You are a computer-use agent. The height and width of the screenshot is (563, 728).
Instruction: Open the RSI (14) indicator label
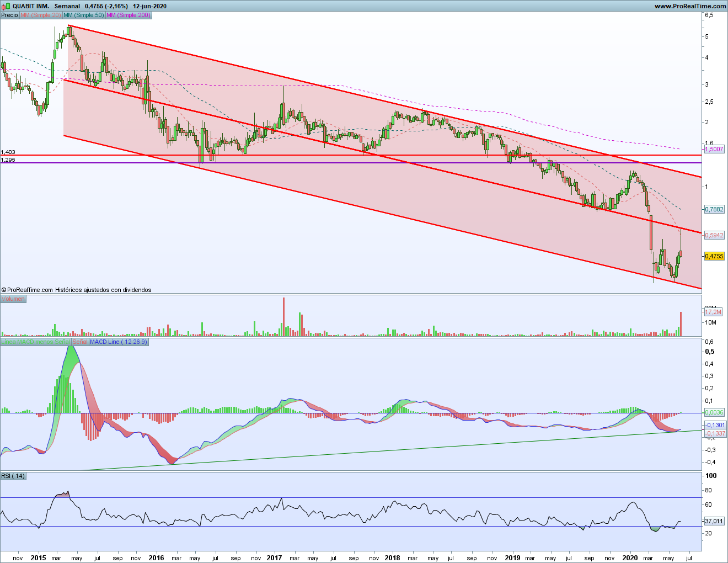(x=13, y=476)
